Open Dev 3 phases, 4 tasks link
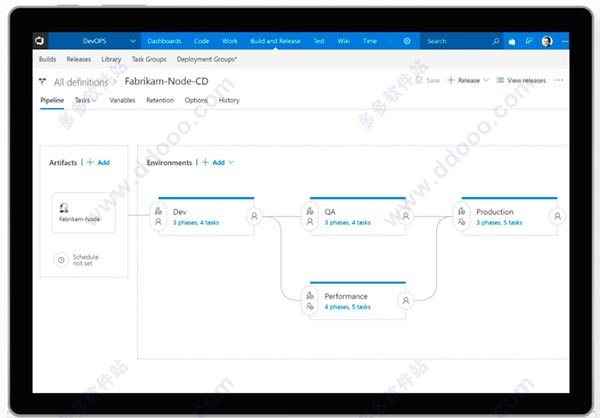The width and height of the screenshot is (600, 418). tap(196, 222)
